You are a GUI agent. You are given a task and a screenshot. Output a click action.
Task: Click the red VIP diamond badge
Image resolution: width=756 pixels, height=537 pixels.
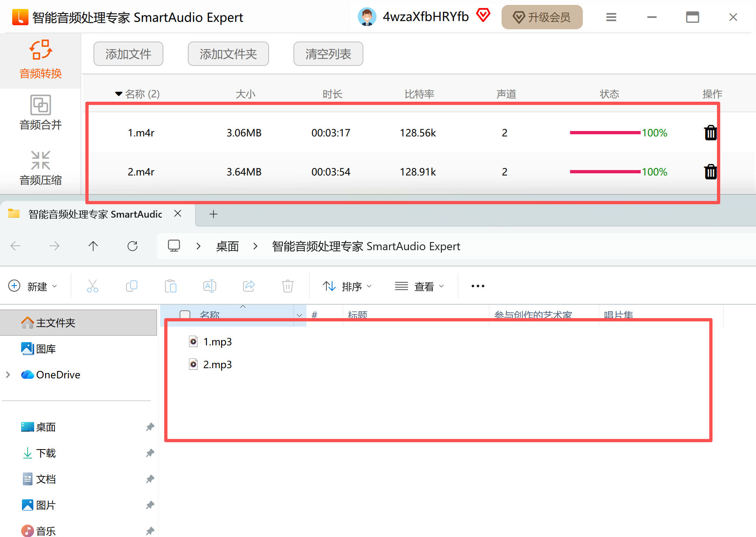click(x=483, y=15)
